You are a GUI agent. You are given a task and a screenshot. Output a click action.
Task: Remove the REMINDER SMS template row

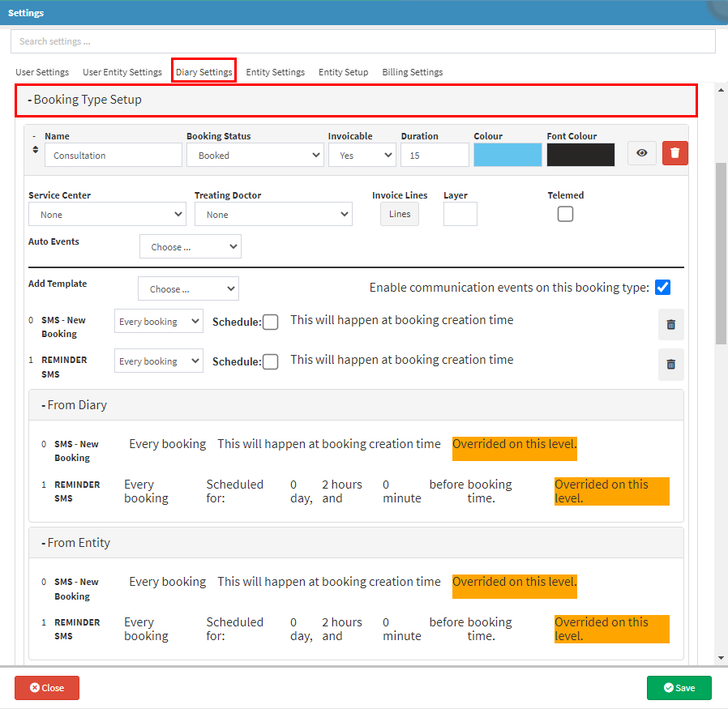point(670,365)
